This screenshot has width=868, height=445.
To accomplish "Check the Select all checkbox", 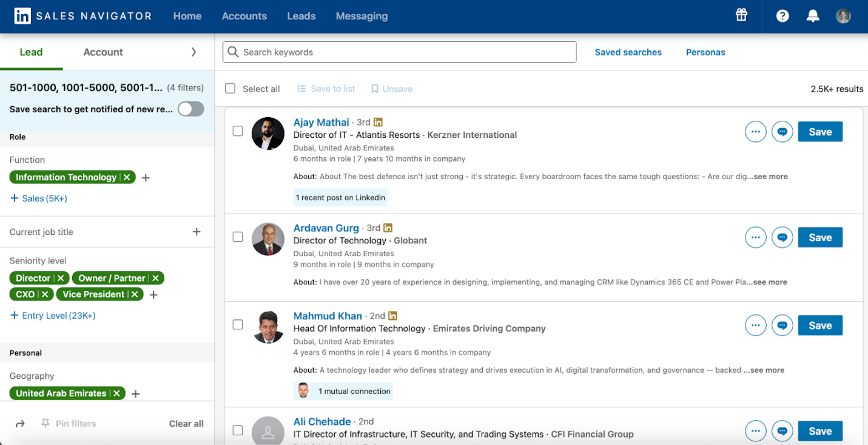I will point(230,89).
